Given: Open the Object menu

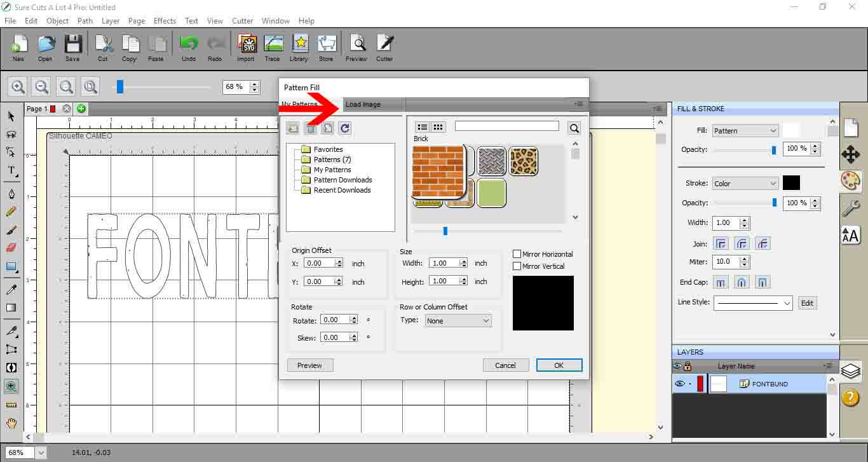Looking at the screenshot, I should point(57,21).
